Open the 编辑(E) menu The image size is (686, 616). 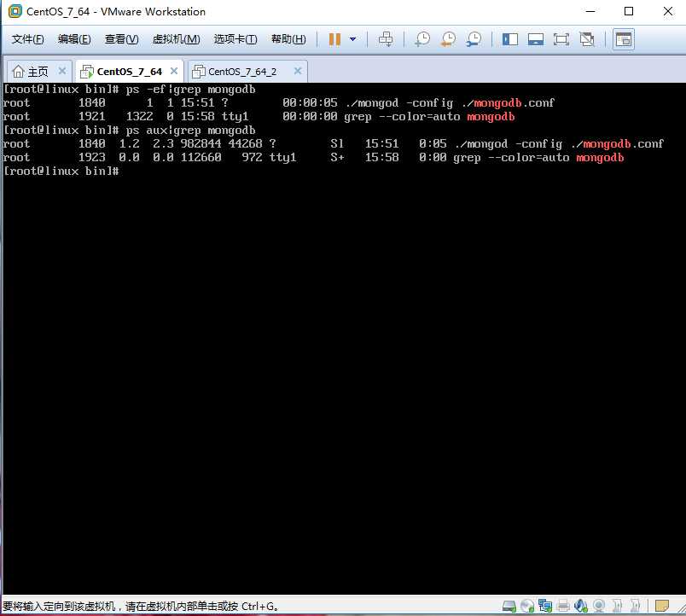(74, 39)
